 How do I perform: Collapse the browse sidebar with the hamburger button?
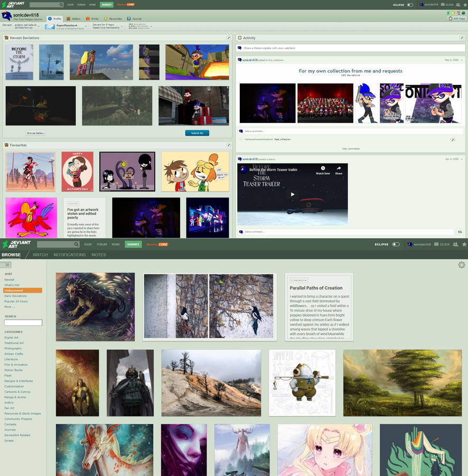[x=6, y=265]
